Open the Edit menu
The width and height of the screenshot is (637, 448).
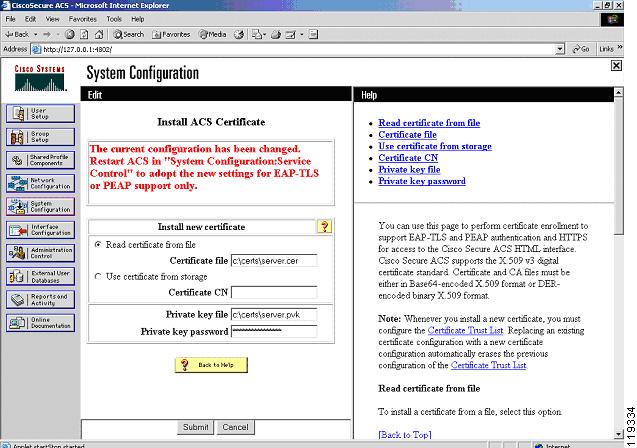[x=30, y=19]
